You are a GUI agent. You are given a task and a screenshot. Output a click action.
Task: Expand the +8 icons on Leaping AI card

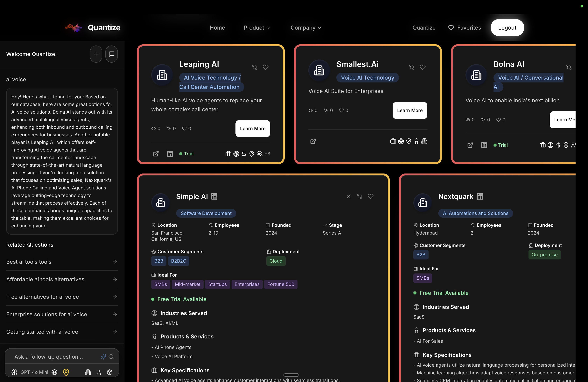coord(268,154)
